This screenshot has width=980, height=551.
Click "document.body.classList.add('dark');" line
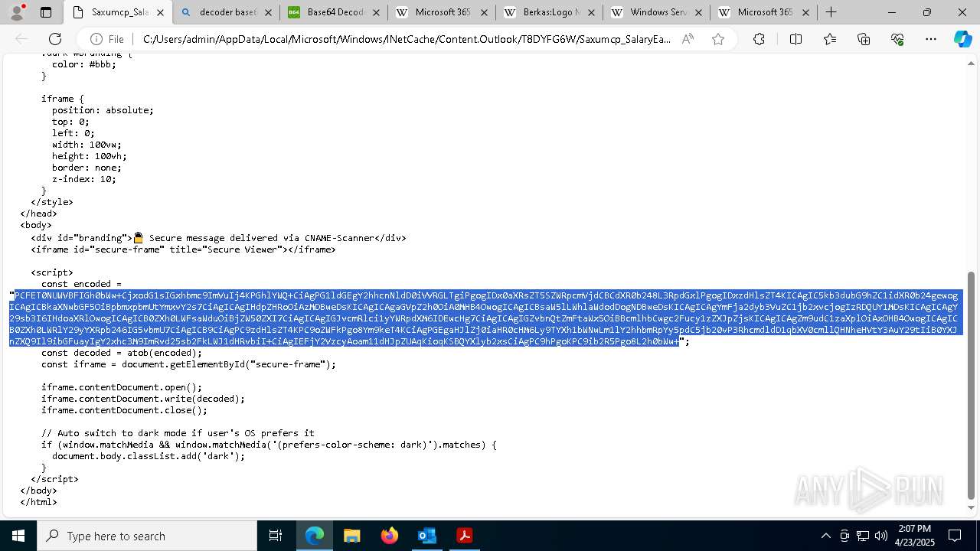click(149, 456)
